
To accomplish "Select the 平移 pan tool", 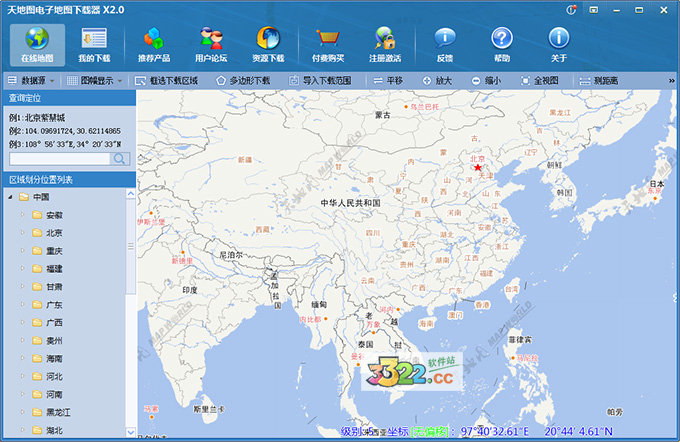I will 388,81.
